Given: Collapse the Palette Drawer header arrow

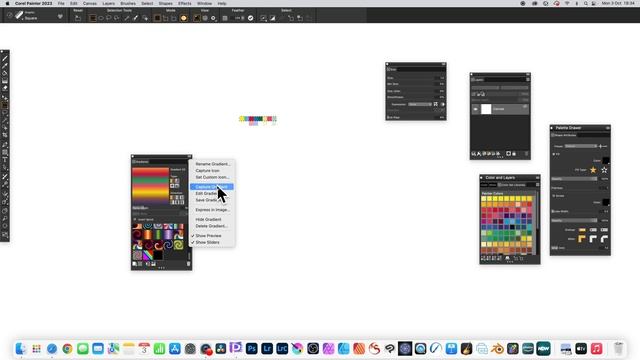Looking at the screenshot, I should tap(552, 128).
